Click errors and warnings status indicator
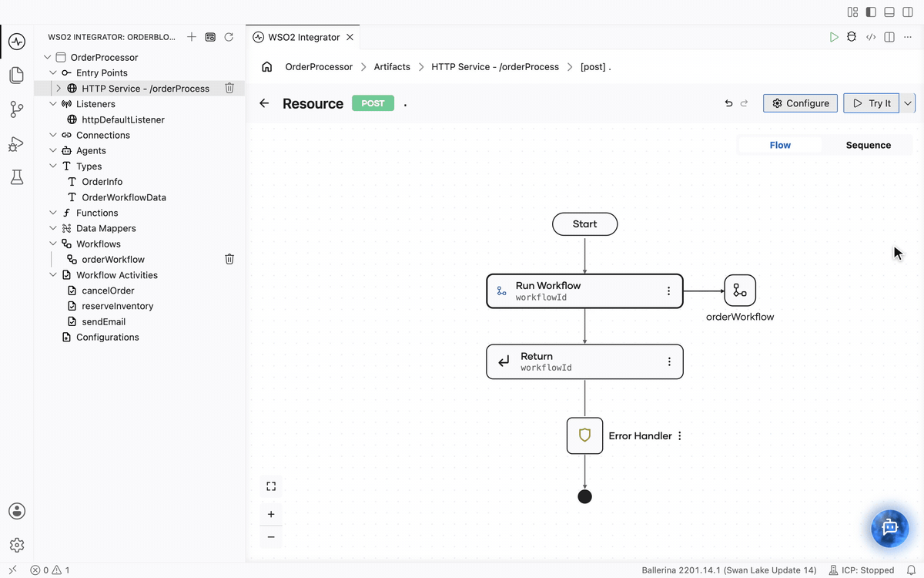Image resolution: width=924 pixels, height=578 pixels. (x=50, y=570)
